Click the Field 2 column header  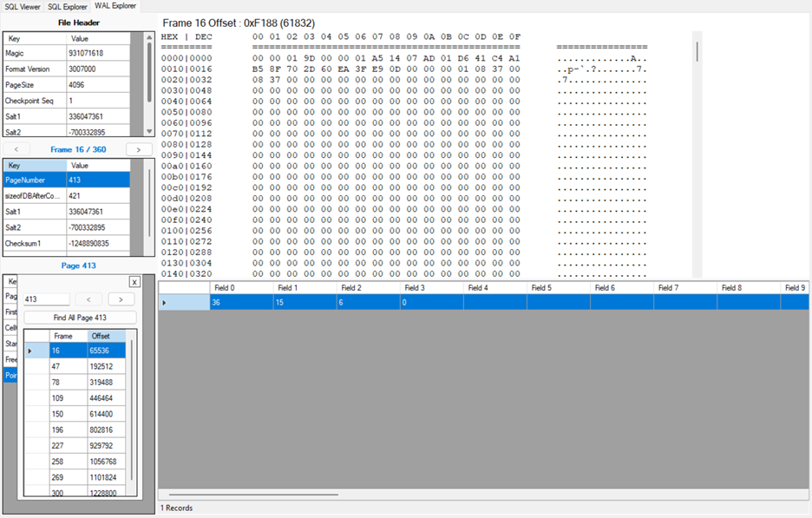click(x=368, y=288)
